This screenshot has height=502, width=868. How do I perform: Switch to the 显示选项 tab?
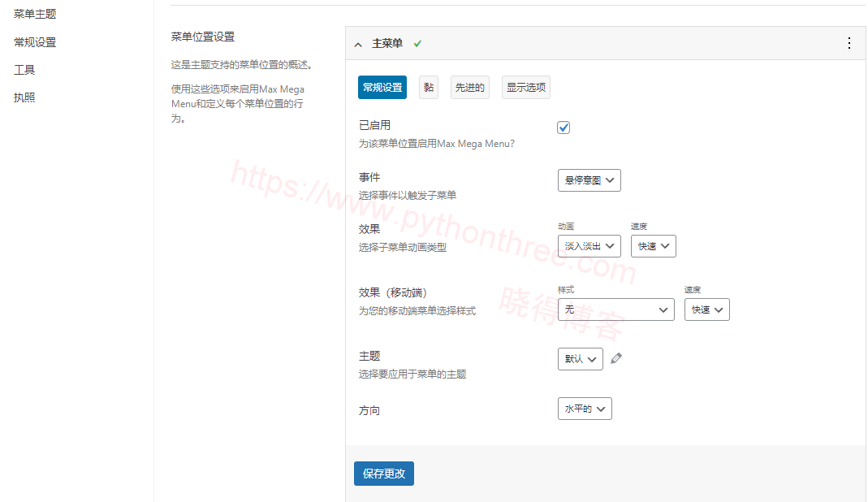(x=526, y=88)
